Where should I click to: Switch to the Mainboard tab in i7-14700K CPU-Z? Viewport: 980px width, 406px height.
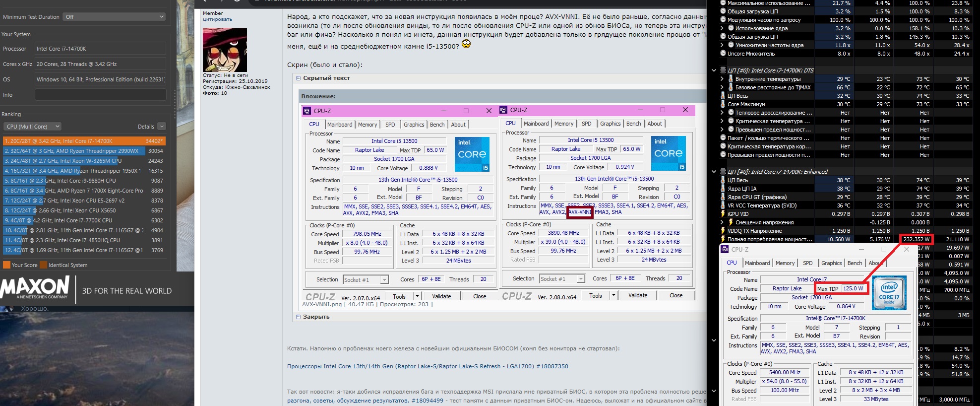(757, 263)
